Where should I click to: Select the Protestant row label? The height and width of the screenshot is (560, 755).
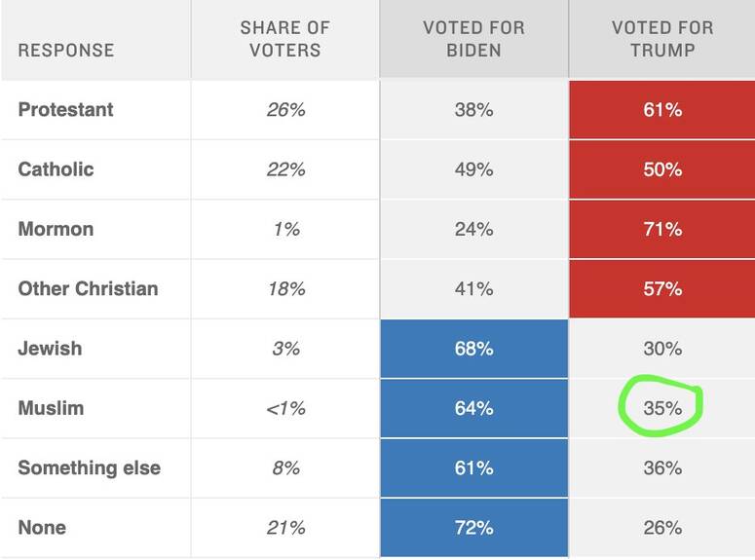(x=65, y=110)
